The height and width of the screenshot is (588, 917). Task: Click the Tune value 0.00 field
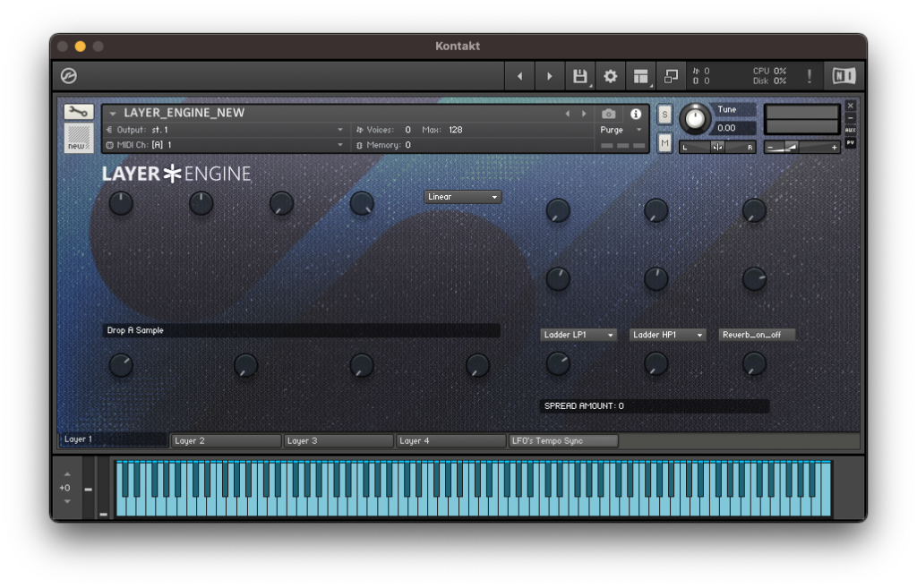(x=734, y=128)
